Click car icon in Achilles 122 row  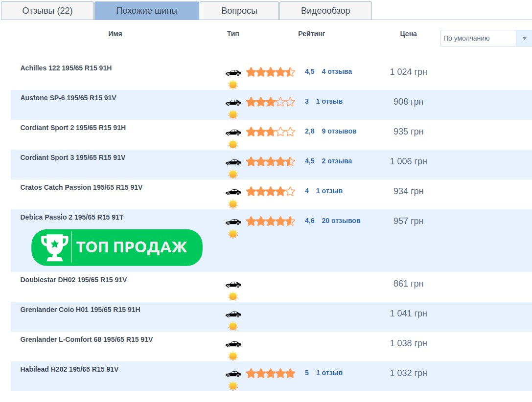pyautogui.click(x=233, y=72)
